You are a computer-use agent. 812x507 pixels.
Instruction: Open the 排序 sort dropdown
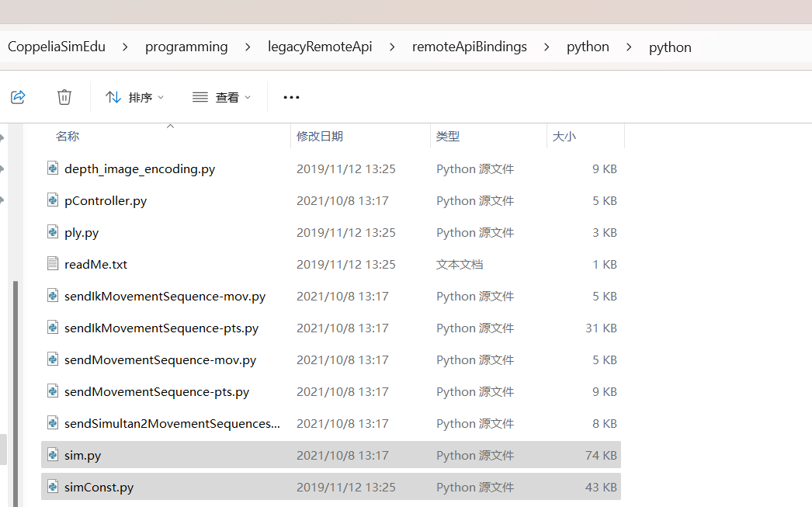coord(135,96)
